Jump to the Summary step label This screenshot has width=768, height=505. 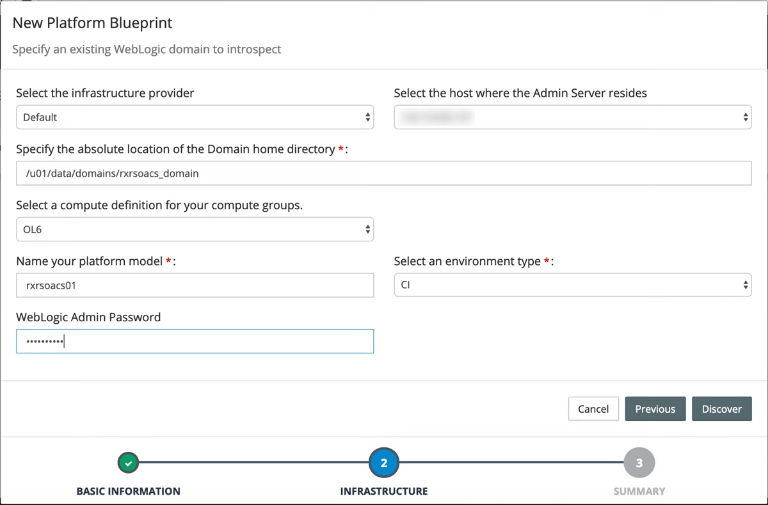click(x=639, y=491)
